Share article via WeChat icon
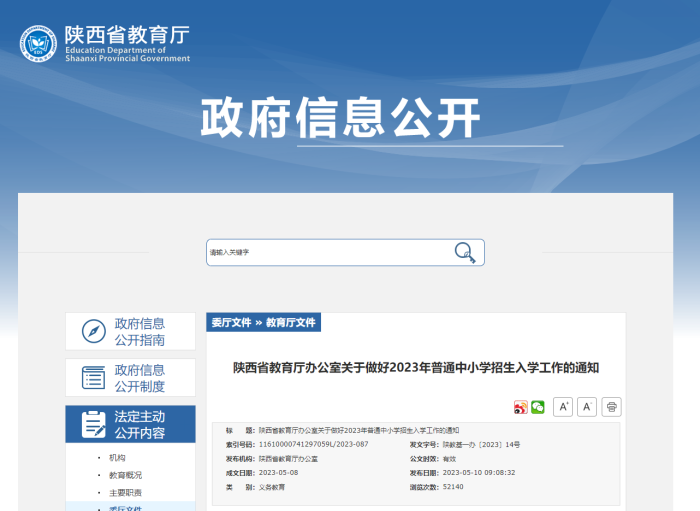The image size is (700, 511). (x=538, y=407)
